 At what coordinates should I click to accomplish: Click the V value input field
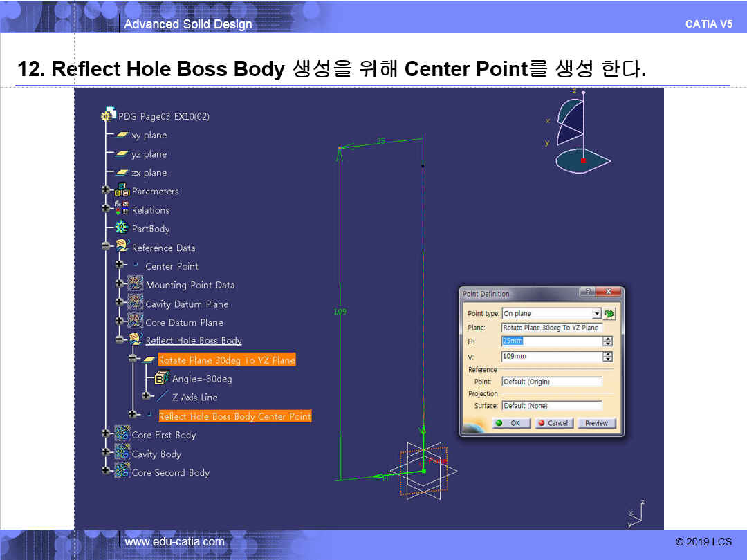pos(551,357)
